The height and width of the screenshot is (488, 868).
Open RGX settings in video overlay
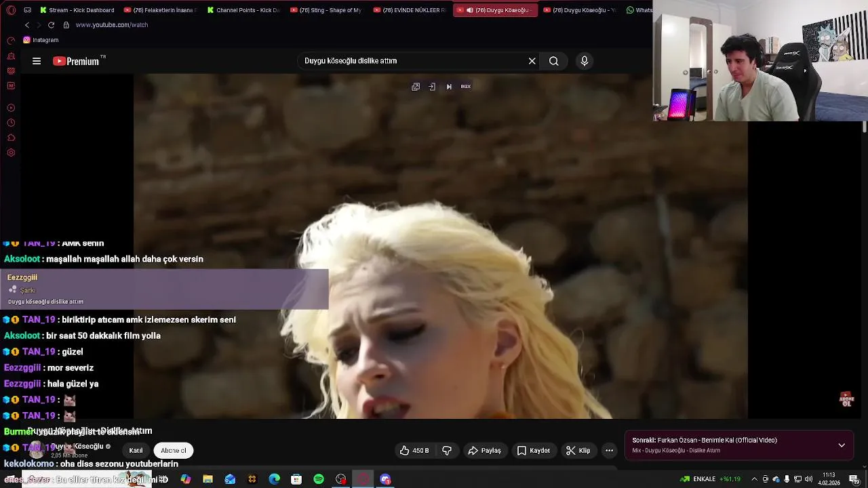tap(466, 87)
